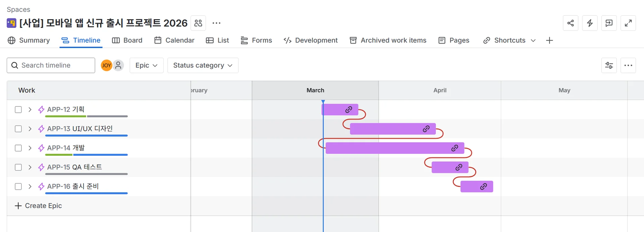Click the Create Epic button

coord(39,206)
